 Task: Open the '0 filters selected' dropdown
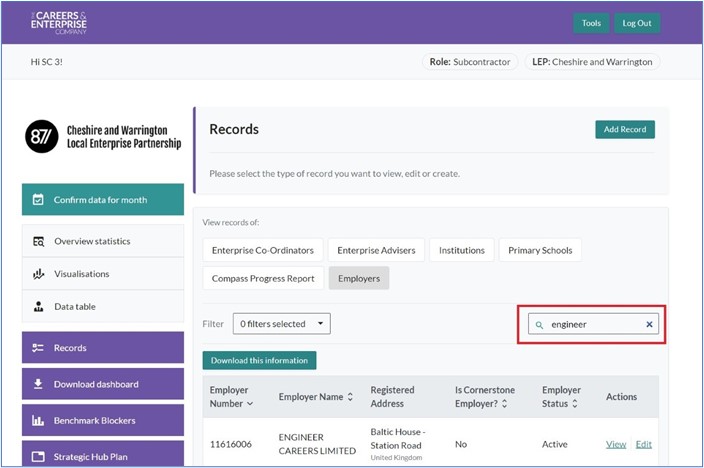[281, 324]
